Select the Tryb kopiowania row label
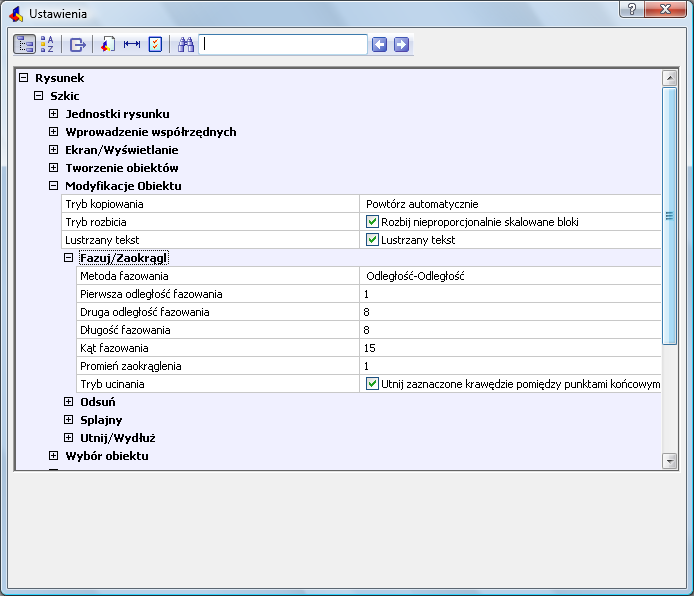 (x=104, y=204)
